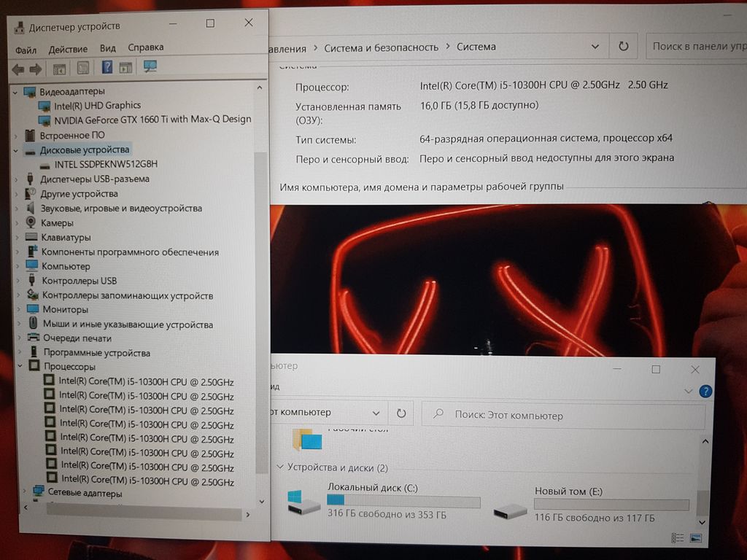The image size is (747, 560).
Task: Click the show/hide console tree toolbar icon
Action: 60,69
